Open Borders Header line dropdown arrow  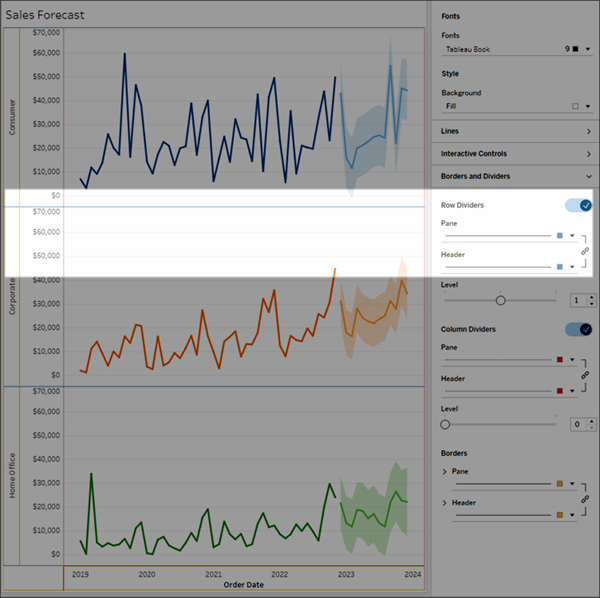coord(572,515)
